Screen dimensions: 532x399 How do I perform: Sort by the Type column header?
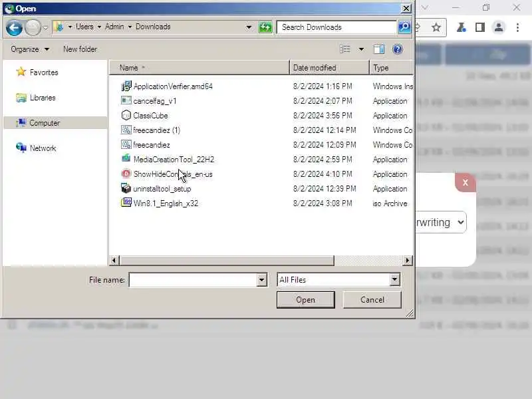[392, 68]
